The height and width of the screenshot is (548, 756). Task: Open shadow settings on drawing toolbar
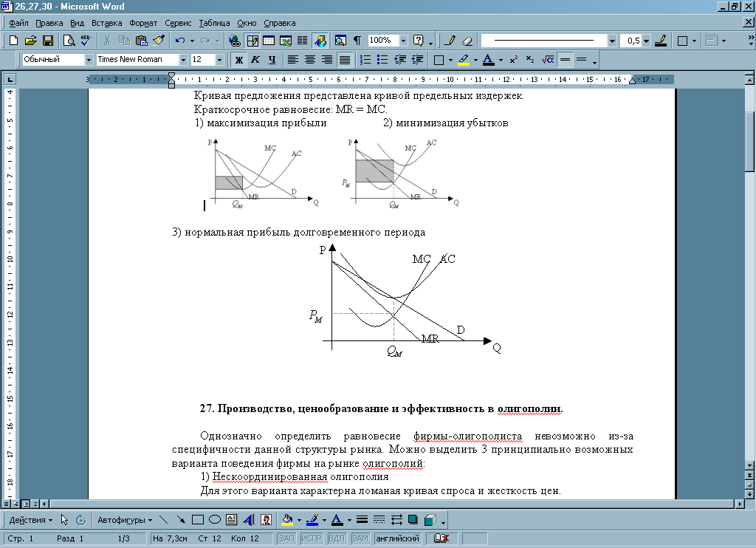(413, 519)
